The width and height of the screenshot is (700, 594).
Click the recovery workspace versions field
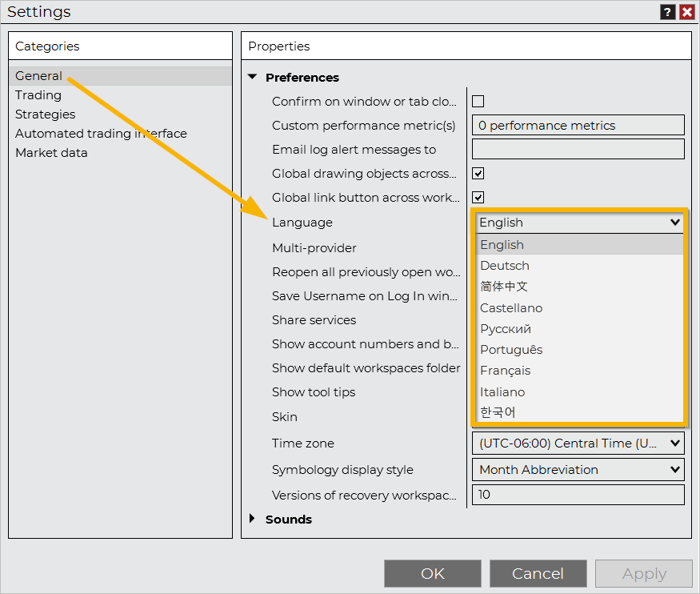click(578, 495)
